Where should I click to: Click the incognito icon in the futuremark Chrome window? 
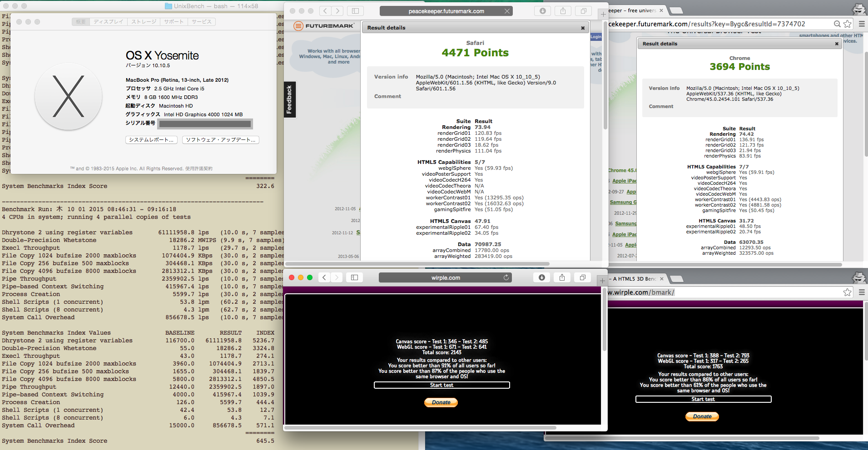pos(859,9)
